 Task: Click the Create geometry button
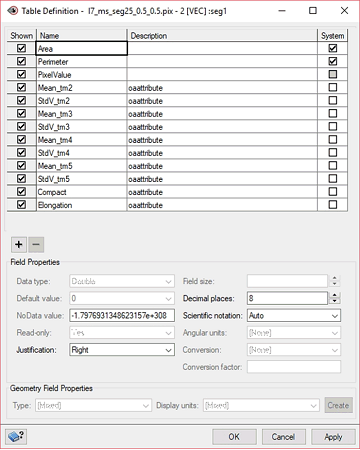click(x=338, y=405)
